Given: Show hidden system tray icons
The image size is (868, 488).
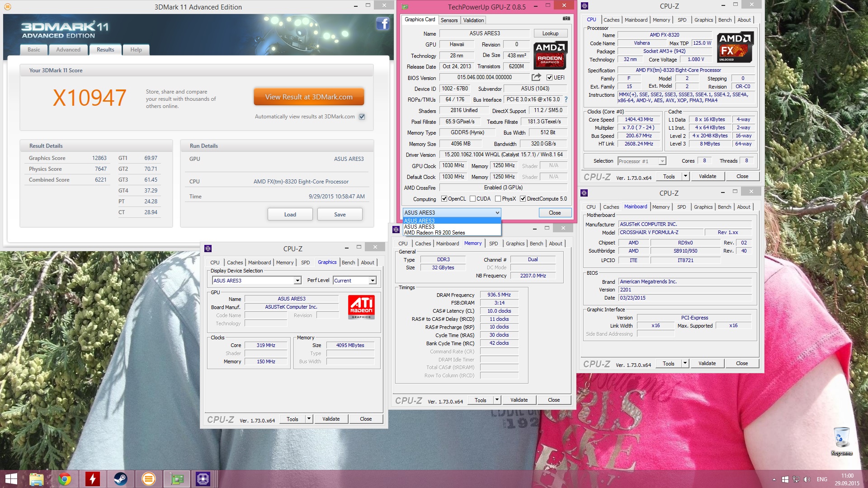Looking at the screenshot, I should [774, 479].
